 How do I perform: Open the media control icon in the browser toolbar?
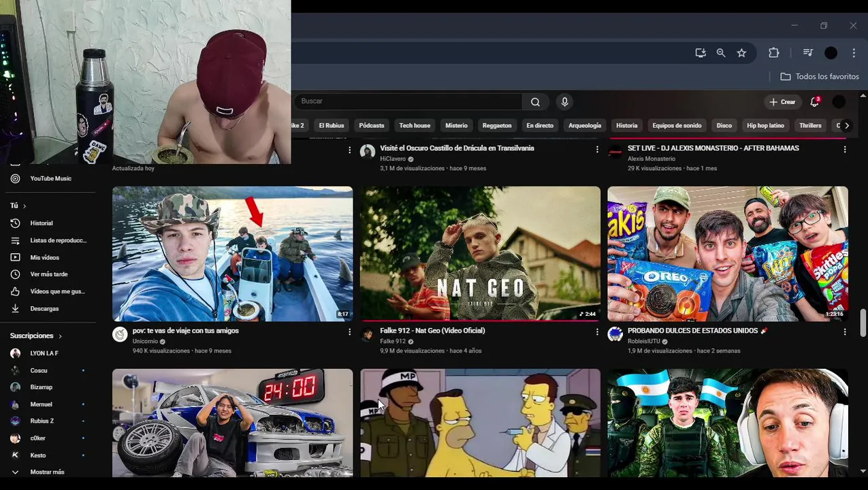[x=808, y=53]
